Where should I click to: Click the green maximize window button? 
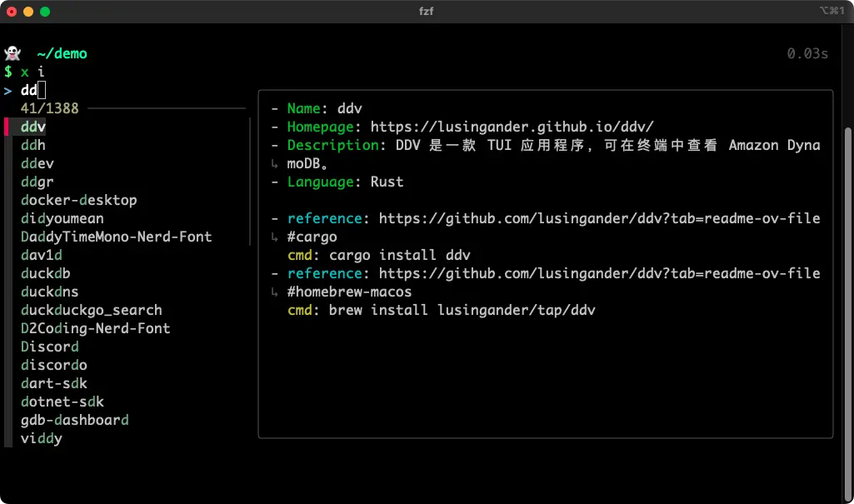(x=45, y=12)
